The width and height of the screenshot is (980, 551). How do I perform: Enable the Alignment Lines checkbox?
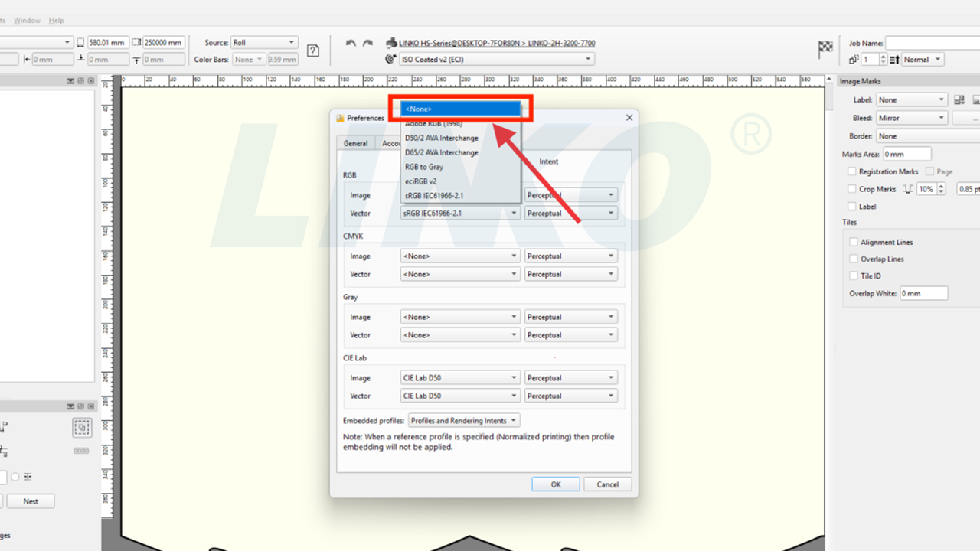(x=854, y=242)
